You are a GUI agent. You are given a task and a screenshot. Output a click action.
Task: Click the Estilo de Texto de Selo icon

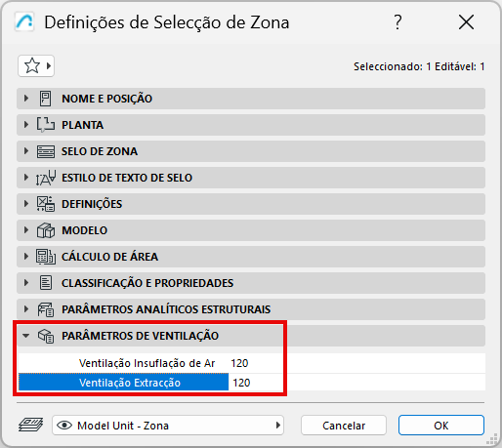pyautogui.click(x=46, y=178)
